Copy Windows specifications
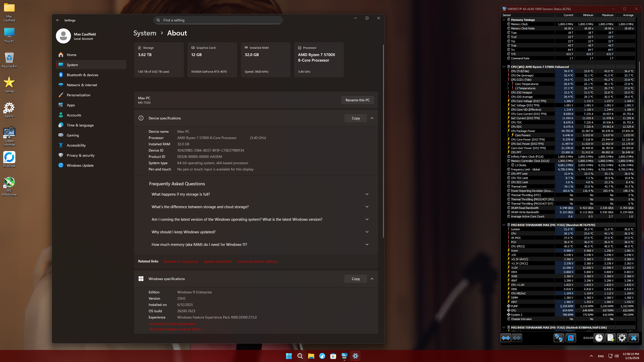Screen dimensions: 644x362 coord(356,279)
